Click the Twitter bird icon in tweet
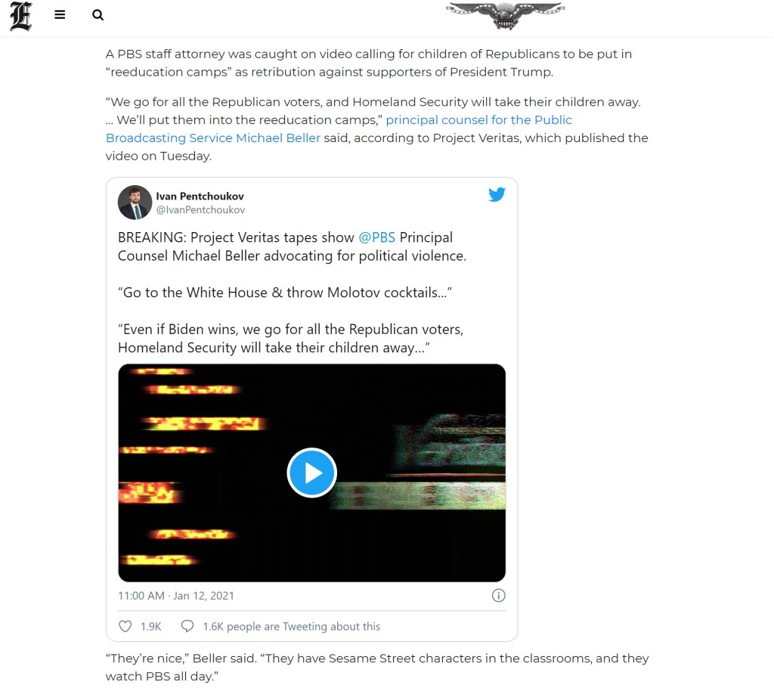 coord(497,194)
